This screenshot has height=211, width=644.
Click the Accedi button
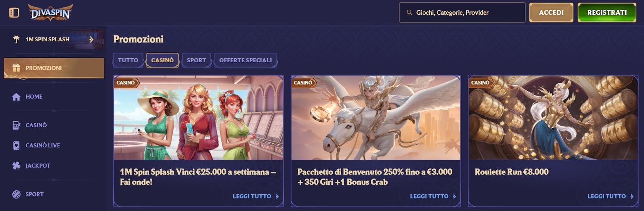551,12
